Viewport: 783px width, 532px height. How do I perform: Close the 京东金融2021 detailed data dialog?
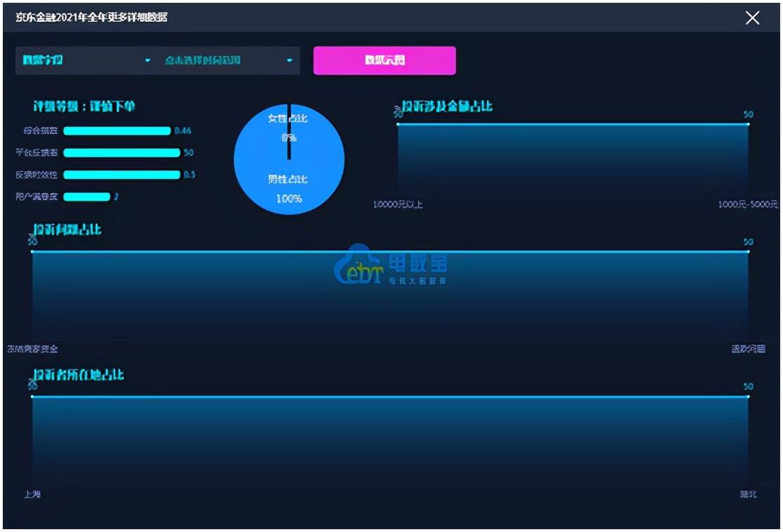pos(752,18)
